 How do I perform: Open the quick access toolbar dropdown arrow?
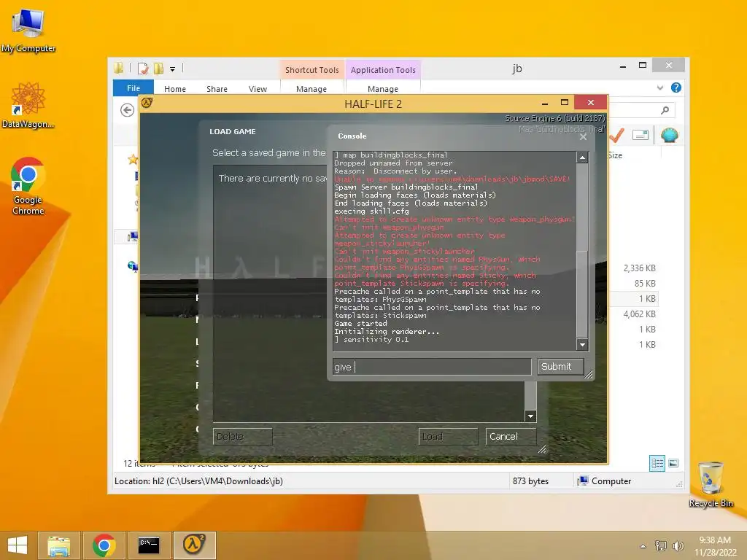172,69
